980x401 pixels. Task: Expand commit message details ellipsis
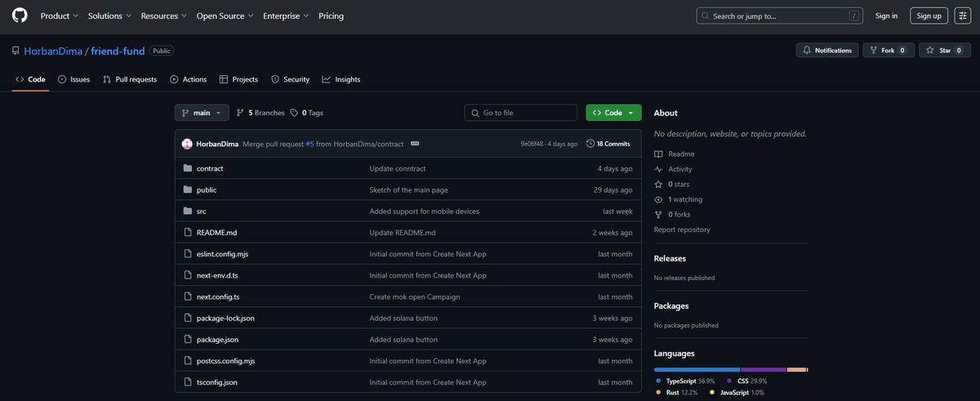coord(415,144)
